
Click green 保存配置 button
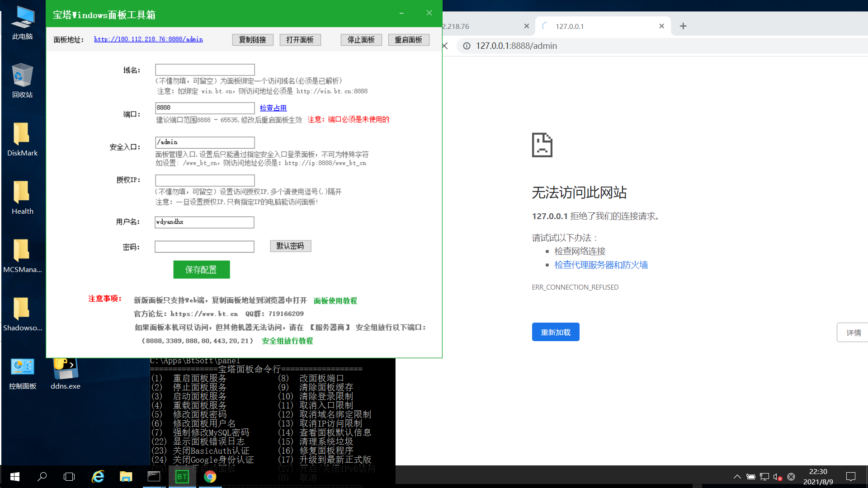pos(201,269)
